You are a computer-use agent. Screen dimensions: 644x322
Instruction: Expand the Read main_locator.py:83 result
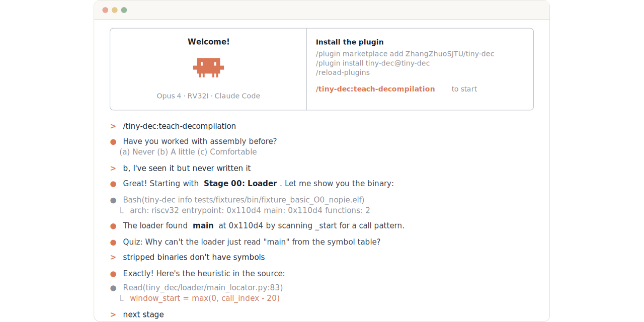(203, 288)
